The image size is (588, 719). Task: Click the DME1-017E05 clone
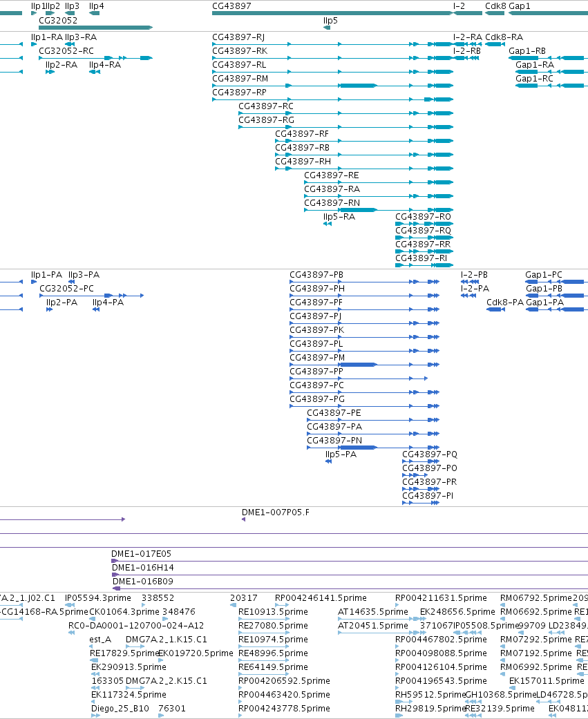point(350,561)
